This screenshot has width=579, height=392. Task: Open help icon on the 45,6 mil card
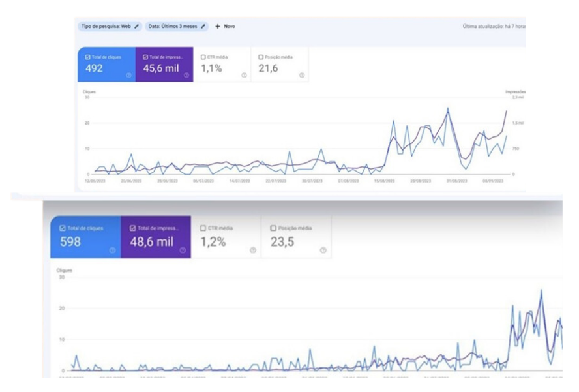coord(186,75)
